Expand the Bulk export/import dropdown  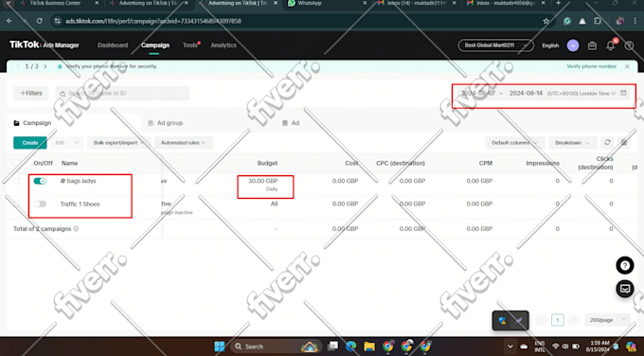tap(118, 142)
